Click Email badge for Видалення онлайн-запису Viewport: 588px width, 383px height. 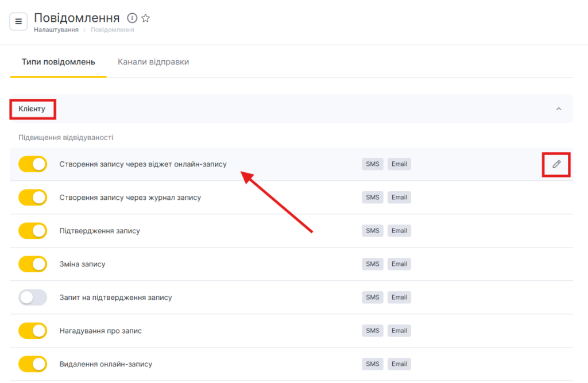click(x=399, y=364)
